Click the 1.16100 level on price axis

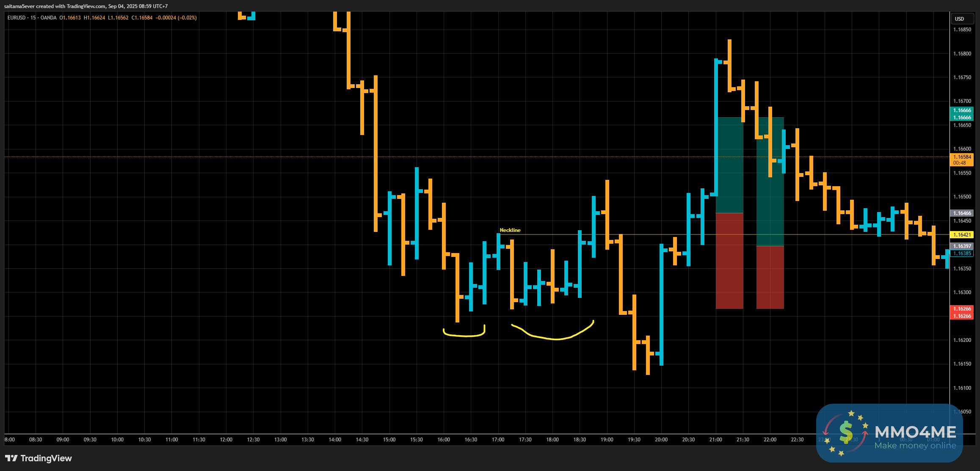point(962,388)
